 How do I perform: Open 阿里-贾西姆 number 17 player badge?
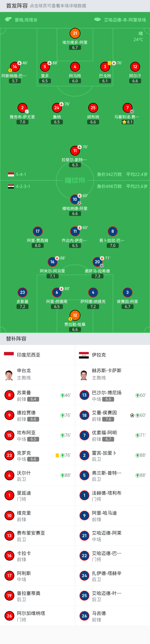(38, 231)
